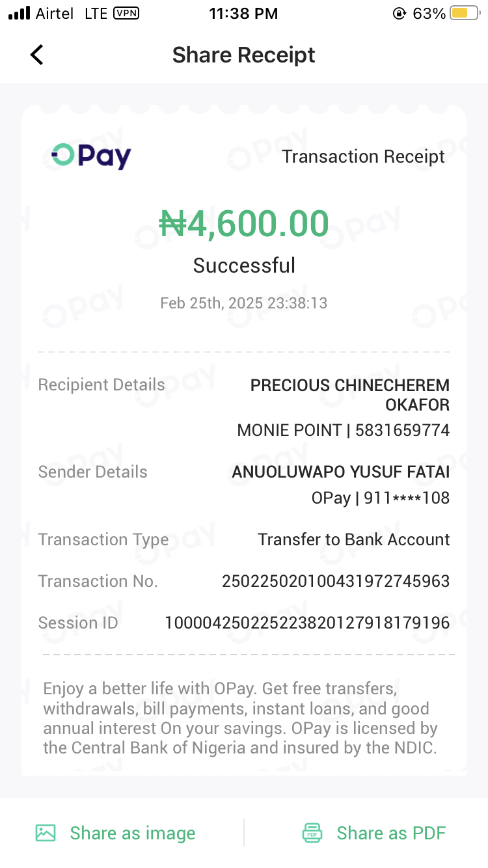Tap sender name ANUOLUWAPO YUSUF FATAI

tap(341, 472)
